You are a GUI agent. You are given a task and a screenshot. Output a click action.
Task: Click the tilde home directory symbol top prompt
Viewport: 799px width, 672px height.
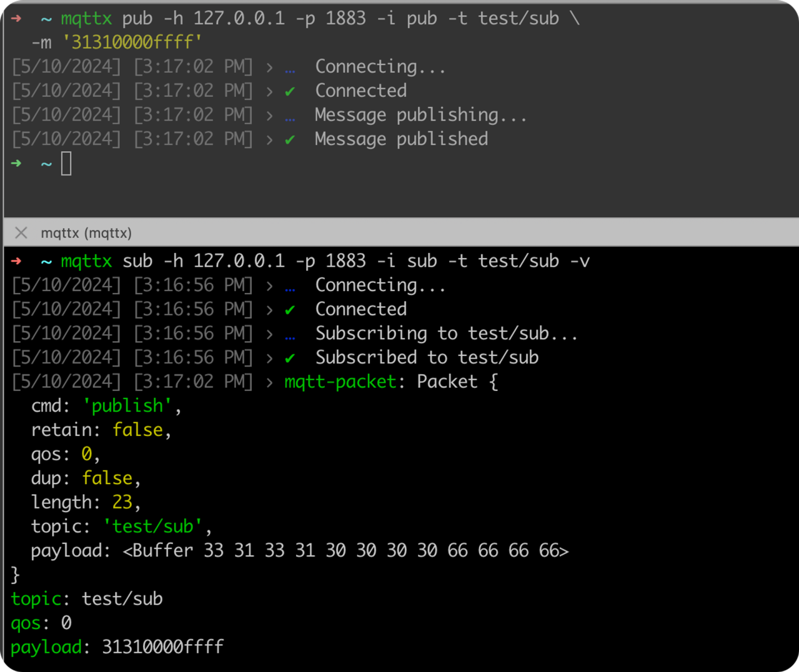click(46, 18)
